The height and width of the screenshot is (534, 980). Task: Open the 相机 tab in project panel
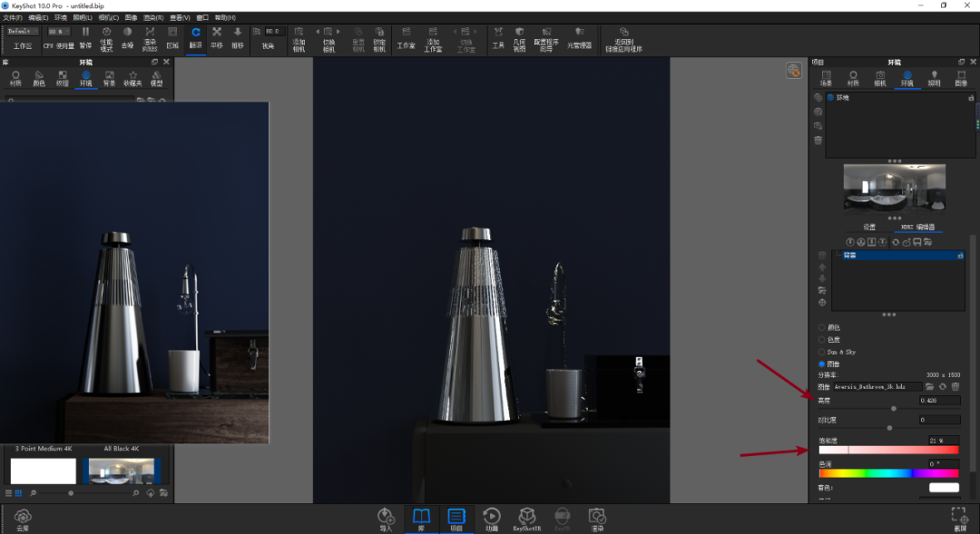[x=880, y=79]
